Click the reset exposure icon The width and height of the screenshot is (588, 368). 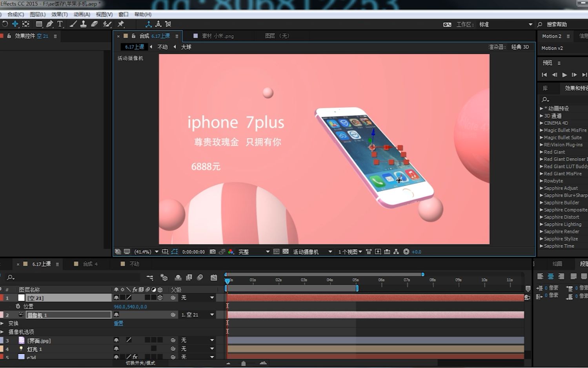(x=406, y=252)
